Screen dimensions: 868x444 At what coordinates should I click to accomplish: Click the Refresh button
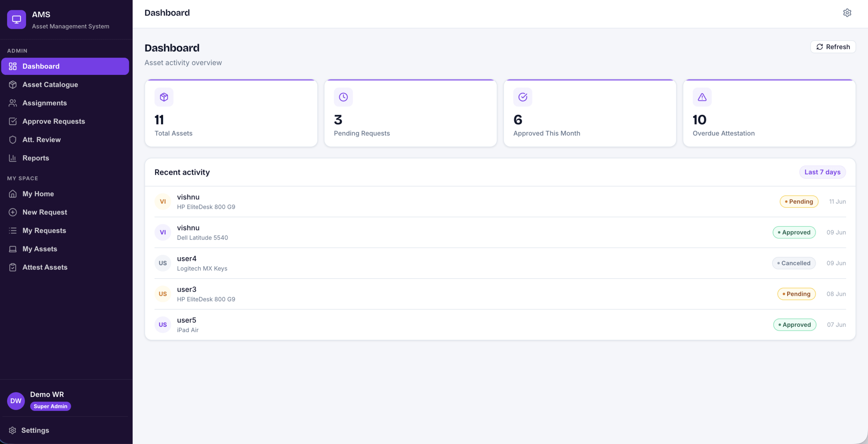tap(833, 47)
